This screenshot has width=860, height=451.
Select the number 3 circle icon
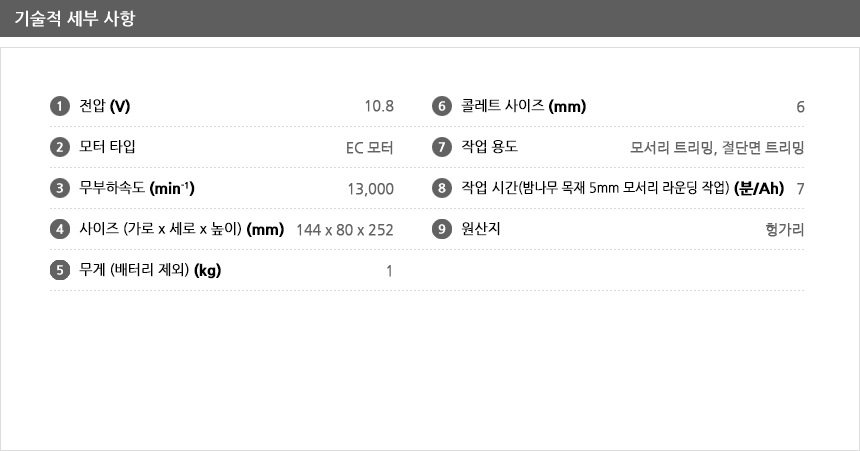[60, 188]
